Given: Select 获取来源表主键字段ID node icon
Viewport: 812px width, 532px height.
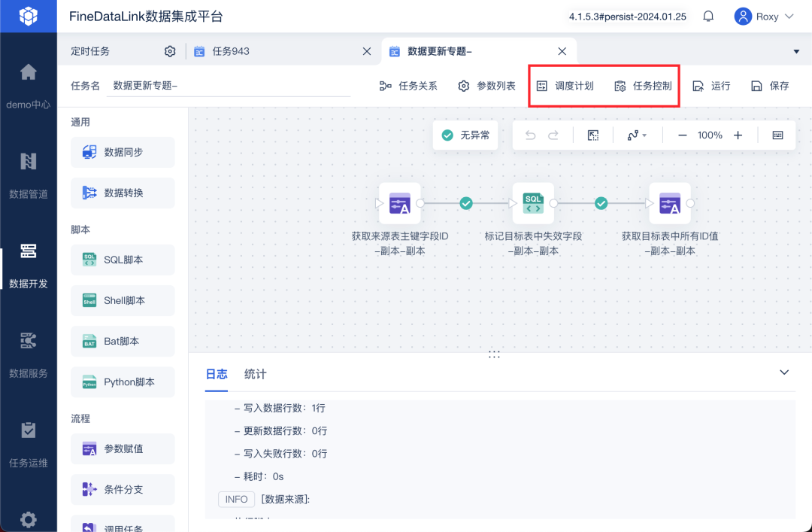Looking at the screenshot, I should pyautogui.click(x=400, y=203).
